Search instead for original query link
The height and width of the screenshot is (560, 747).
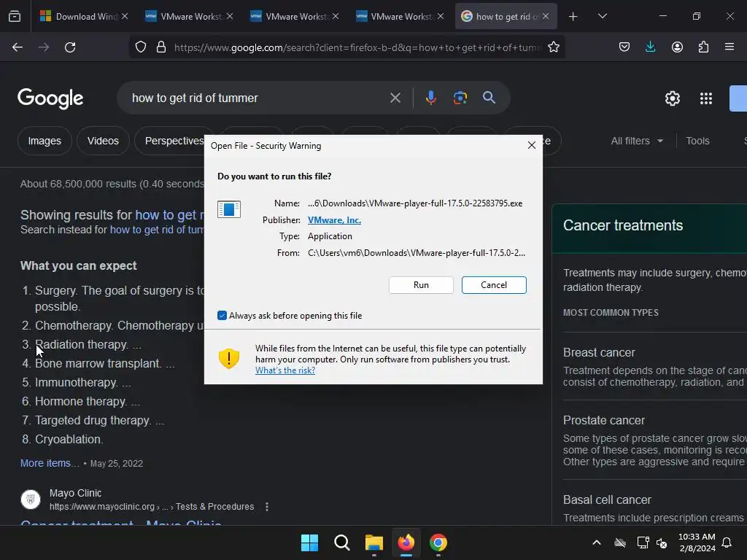[158, 230]
